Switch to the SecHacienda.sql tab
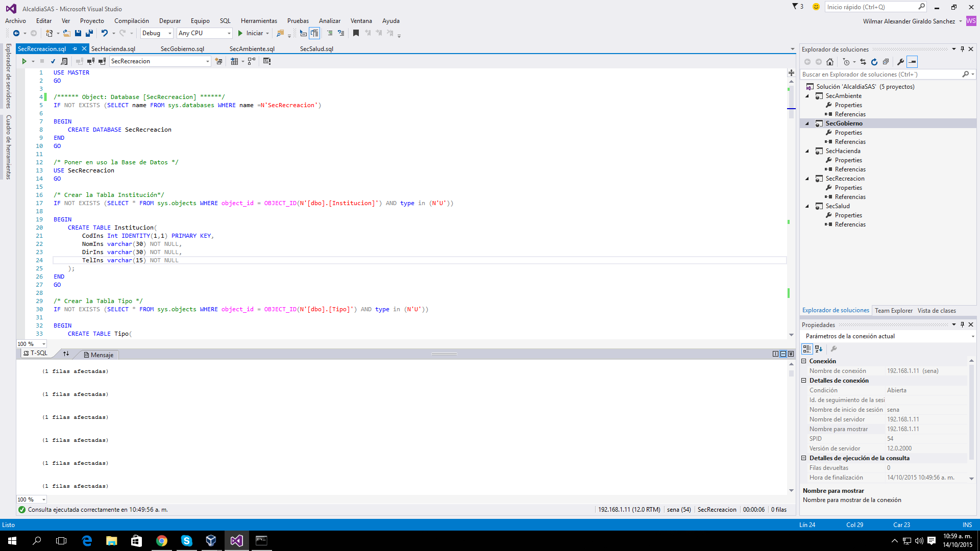 coord(113,49)
